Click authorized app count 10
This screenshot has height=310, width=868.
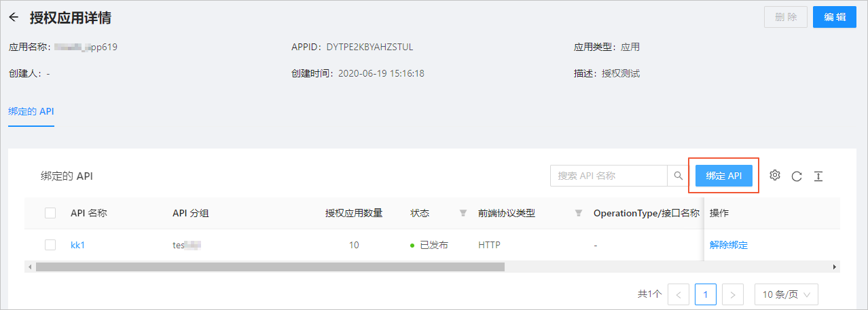354,245
